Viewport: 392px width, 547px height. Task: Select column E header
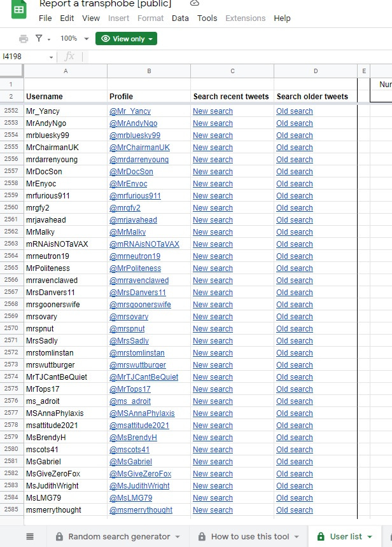point(364,71)
